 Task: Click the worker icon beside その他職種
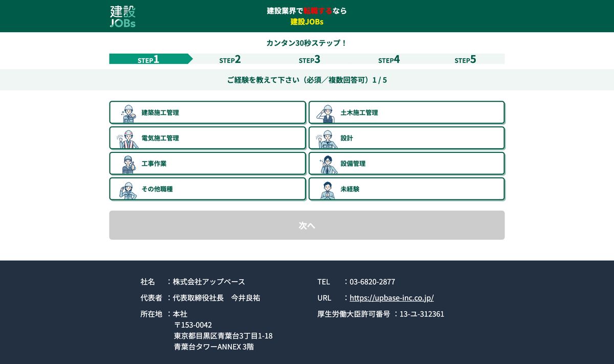coord(128,190)
